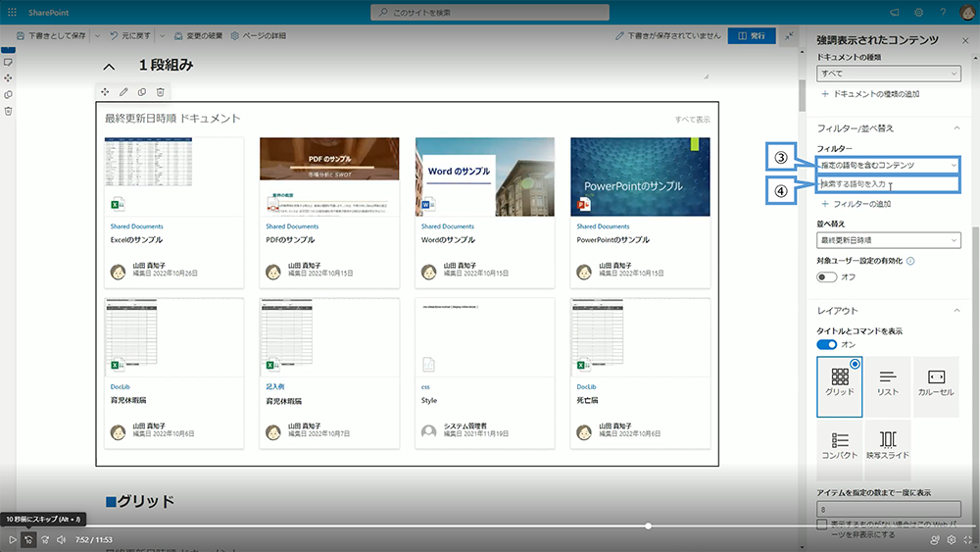Enter video fullscreen mode

coord(968,539)
